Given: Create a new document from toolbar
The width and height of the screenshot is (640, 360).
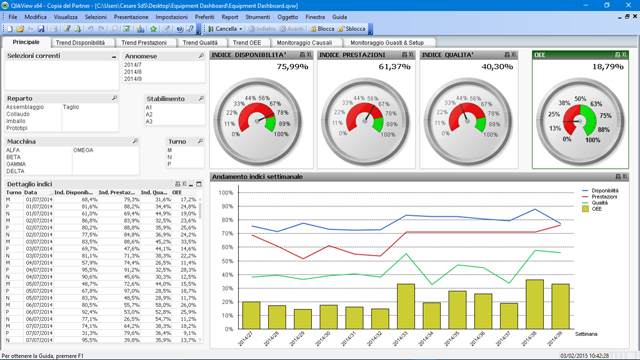Looking at the screenshot, I should pos(9,29).
